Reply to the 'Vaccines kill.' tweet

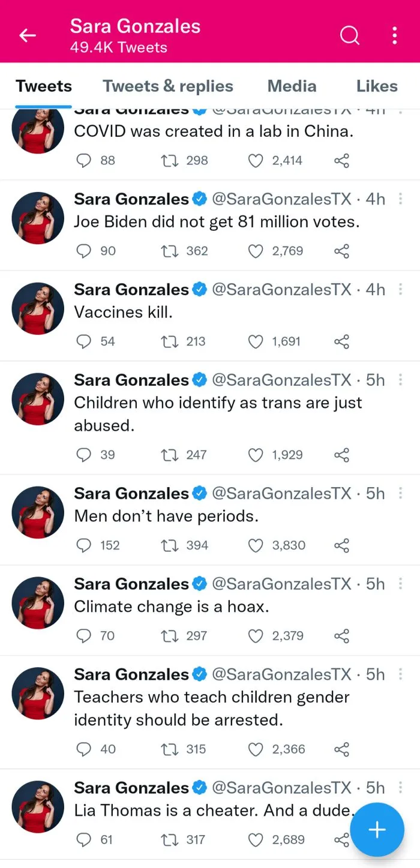tap(83, 341)
